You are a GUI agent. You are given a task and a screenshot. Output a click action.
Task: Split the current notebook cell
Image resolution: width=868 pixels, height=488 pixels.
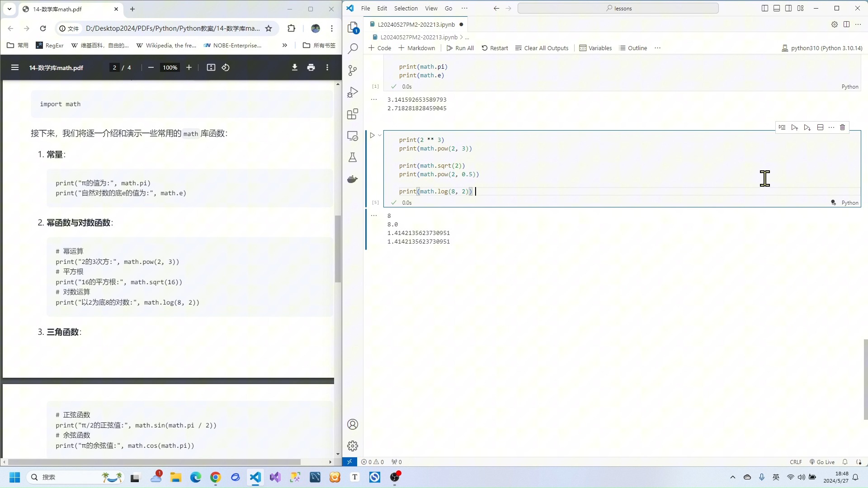pyautogui.click(x=820, y=127)
